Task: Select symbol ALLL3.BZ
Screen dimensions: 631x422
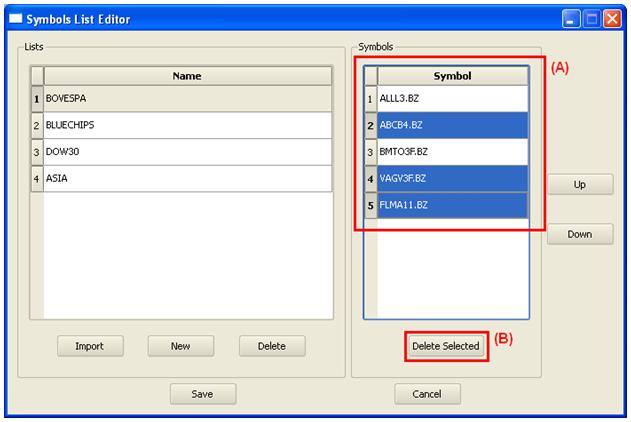Action: pos(452,99)
